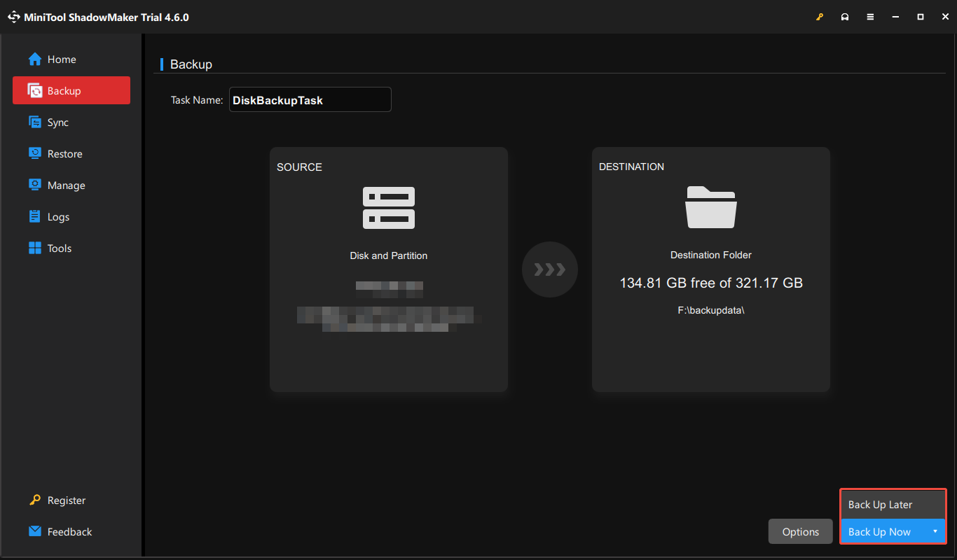Image resolution: width=957 pixels, height=560 pixels.
Task: Open support via the headset icon
Action: 845,17
